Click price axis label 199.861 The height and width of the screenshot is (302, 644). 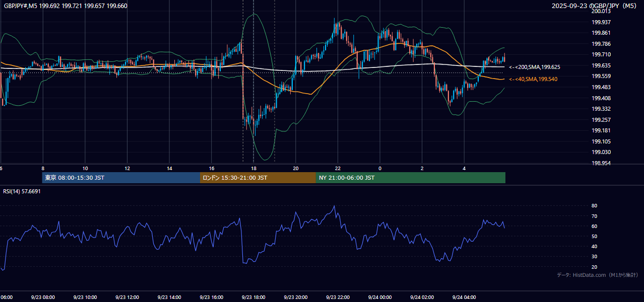[x=601, y=33]
